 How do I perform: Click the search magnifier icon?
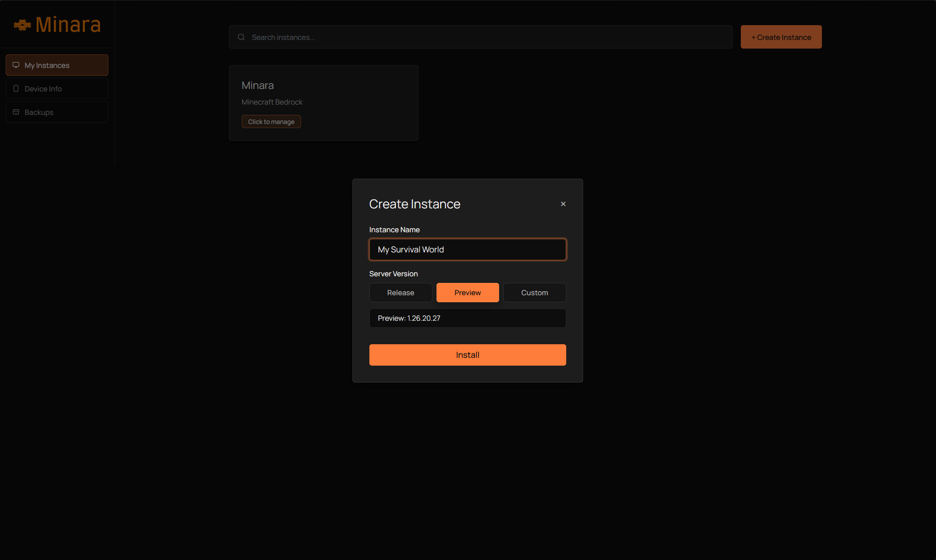pos(241,37)
